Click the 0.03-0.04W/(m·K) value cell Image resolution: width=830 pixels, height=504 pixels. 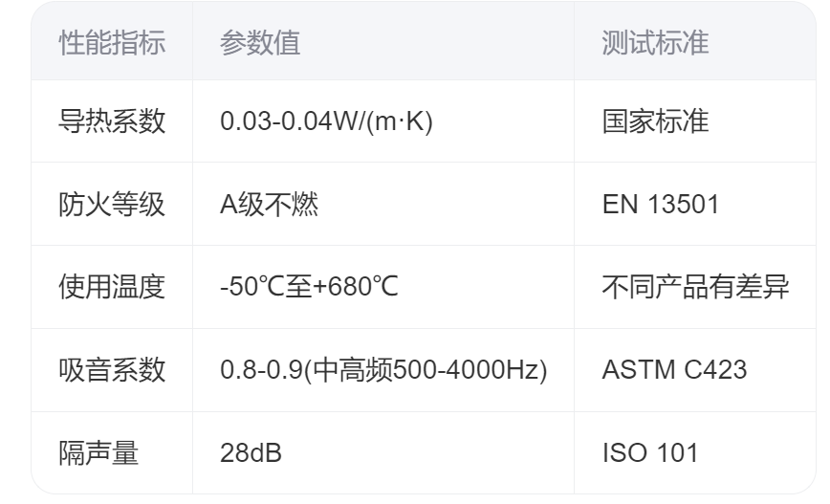(x=327, y=123)
